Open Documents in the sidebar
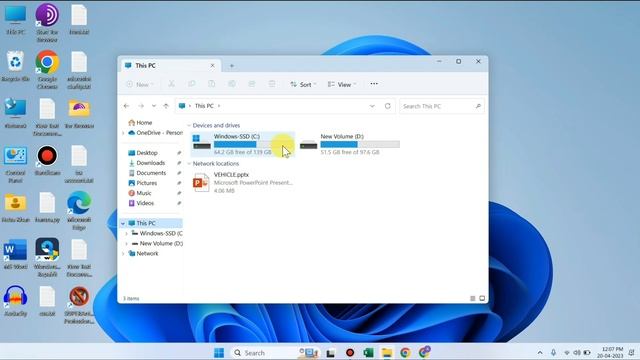The image size is (640, 360). pyautogui.click(x=147, y=173)
